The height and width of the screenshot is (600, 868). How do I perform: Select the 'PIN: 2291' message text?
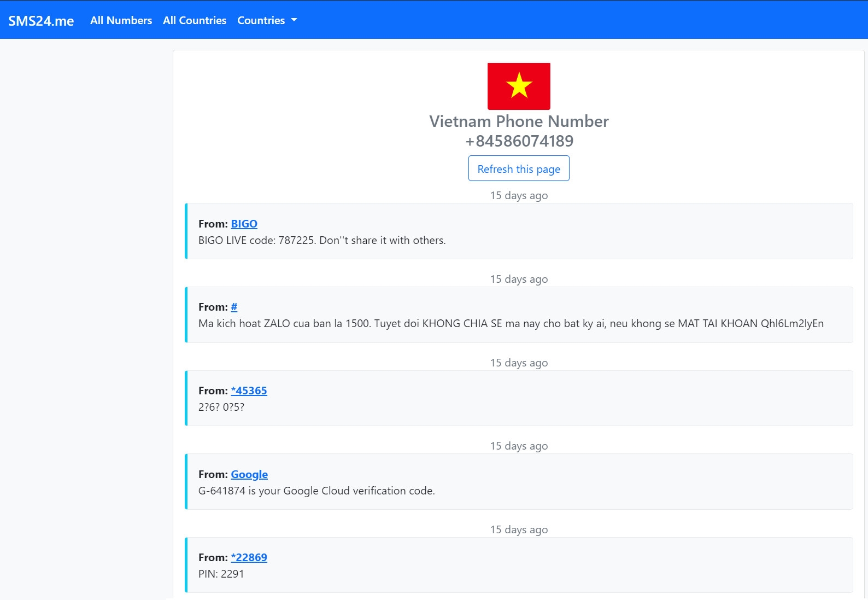click(x=221, y=574)
